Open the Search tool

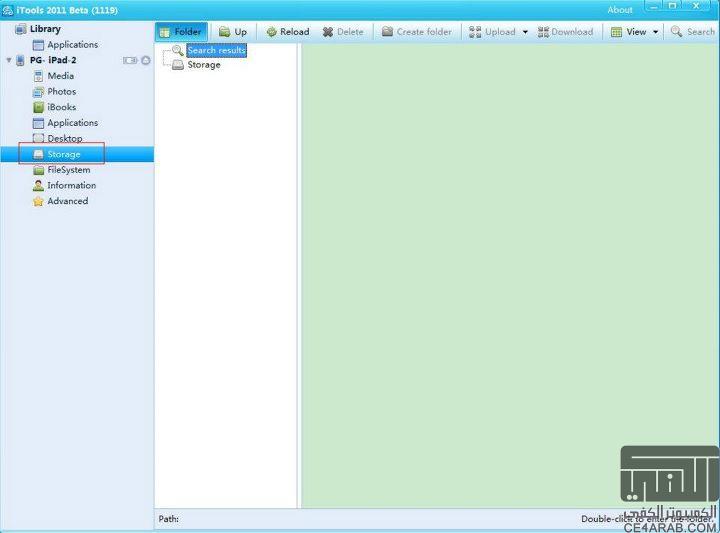[x=693, y=32]
